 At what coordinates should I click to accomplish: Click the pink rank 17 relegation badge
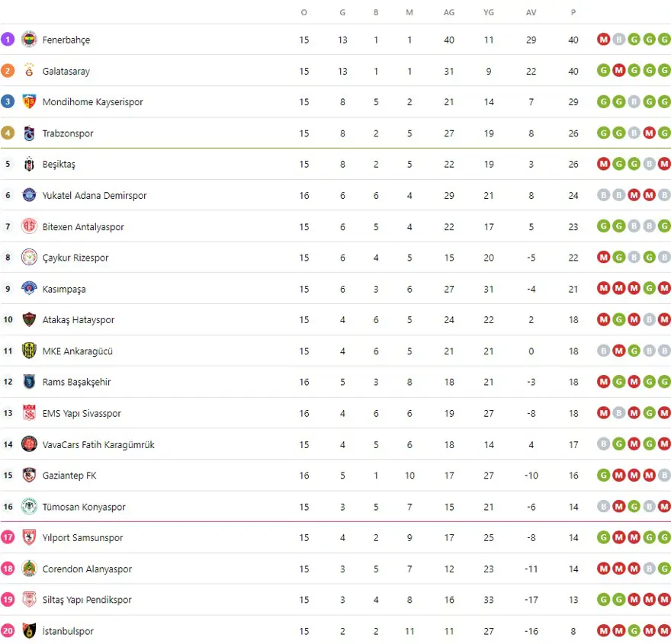(x=8, y=538)
